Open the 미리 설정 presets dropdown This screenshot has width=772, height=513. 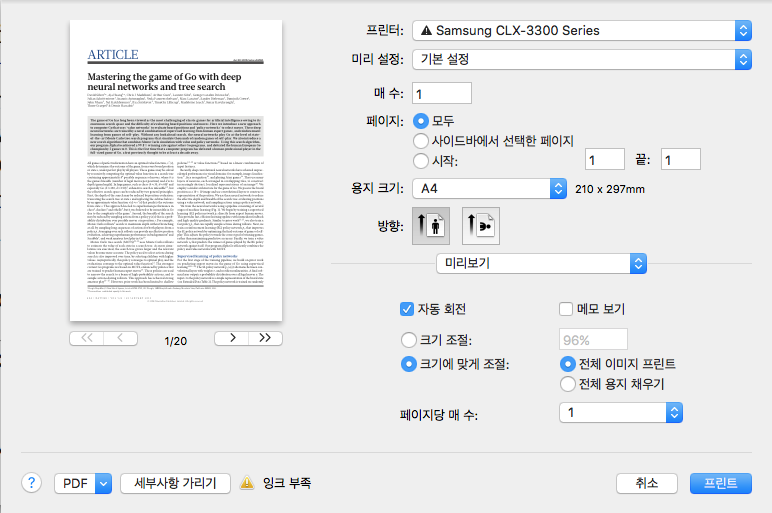coord(582,58)
